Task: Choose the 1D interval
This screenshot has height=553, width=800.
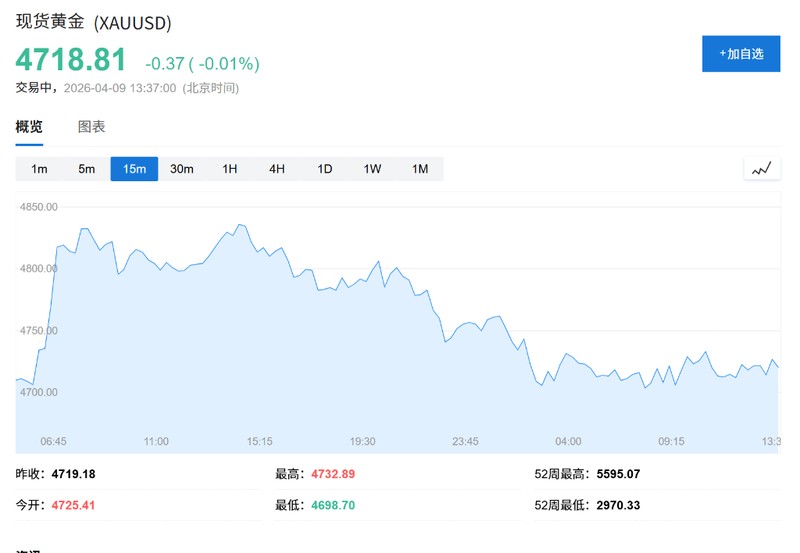Action: coord(325,169)
